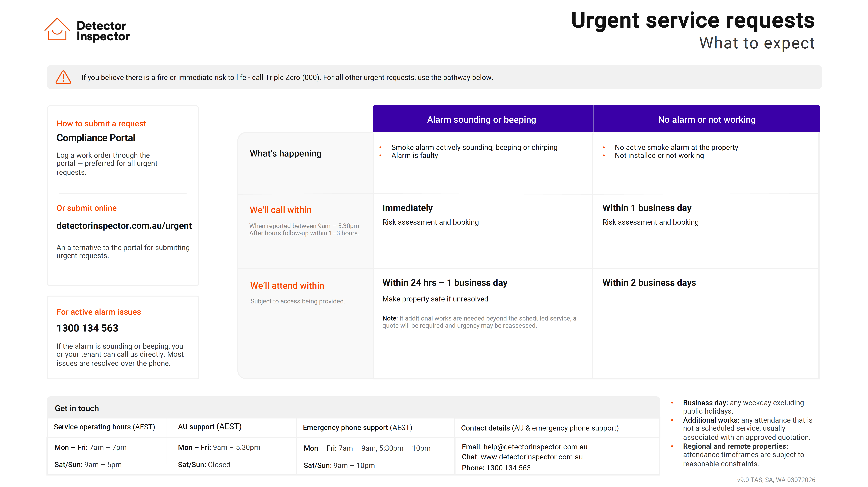The image size is (868, 487).
Task: Click the Phone: 1300 134 563 contact line
Action: pos(496,468)
